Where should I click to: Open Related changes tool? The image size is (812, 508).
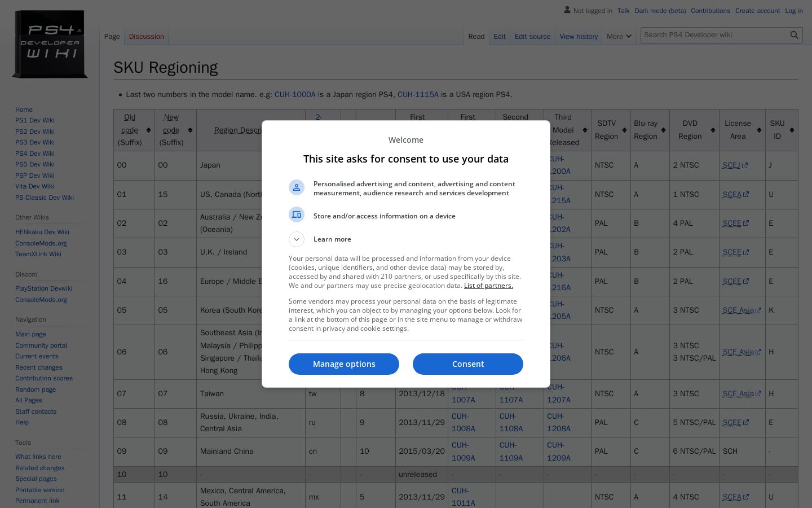click(x=40, y=468)
